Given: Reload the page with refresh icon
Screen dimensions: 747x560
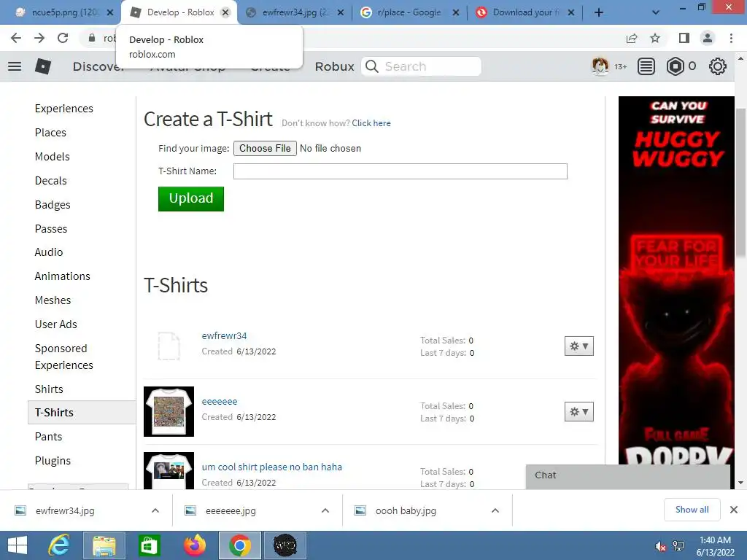Looking at the screenshot, I should (x=63, y=38).
